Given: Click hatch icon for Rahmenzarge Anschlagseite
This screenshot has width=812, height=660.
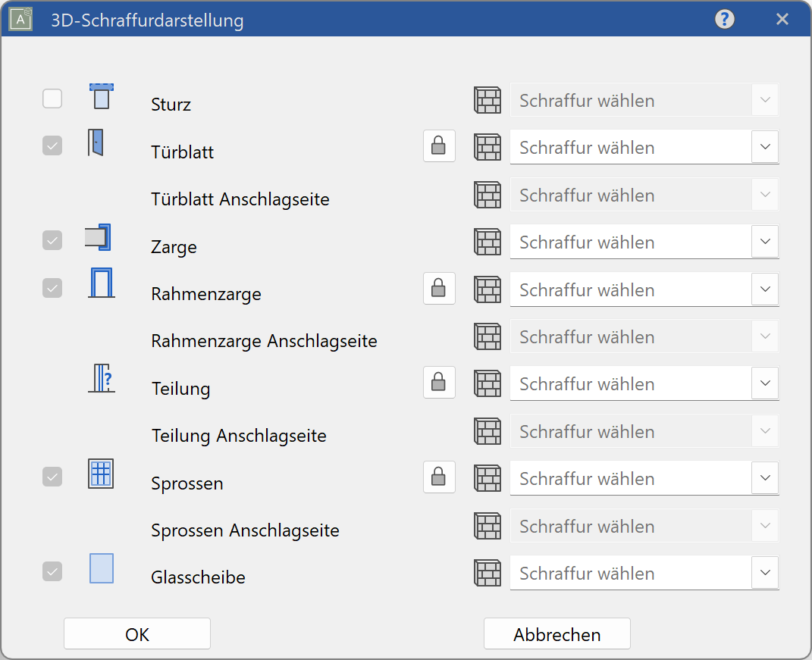Looking at the screenshot, I should 488,336.
